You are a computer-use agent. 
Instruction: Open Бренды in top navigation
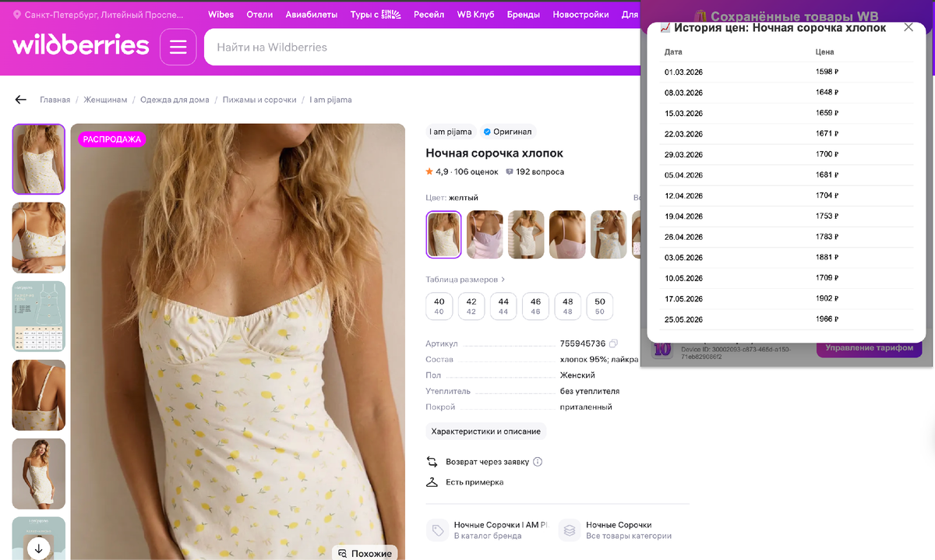(524, 15)
